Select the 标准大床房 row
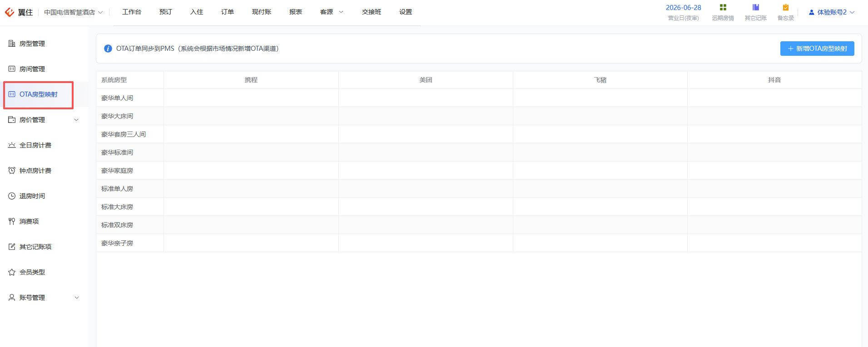This screenshot has width=868, height=347. coord(479,207)
